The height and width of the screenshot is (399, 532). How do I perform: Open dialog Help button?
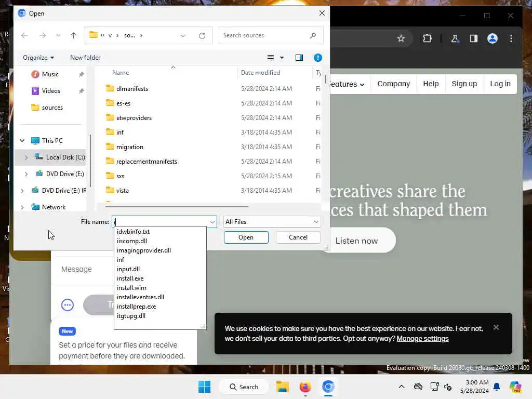[x=317, y=58]
